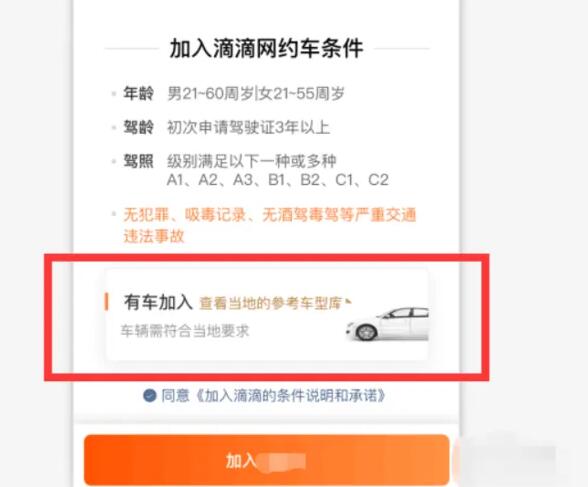
Task: Click the 男21~60周岁|女21~55周岁 text
Action: click(x=256, y=93)
